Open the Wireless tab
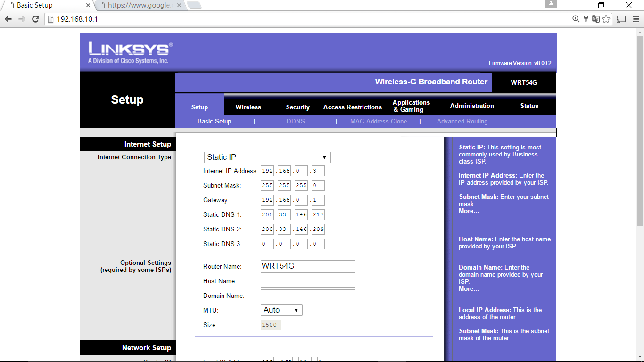The image size is (644, 362). point(248,107)
